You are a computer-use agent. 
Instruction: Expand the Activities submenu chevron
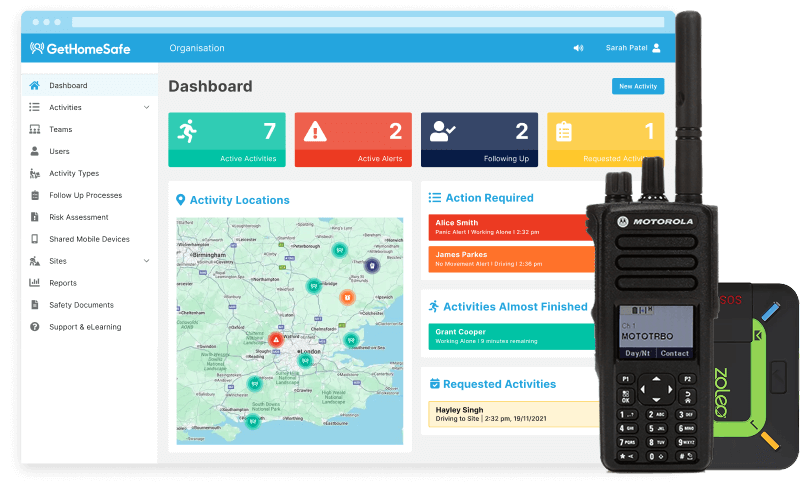point(147,108)
